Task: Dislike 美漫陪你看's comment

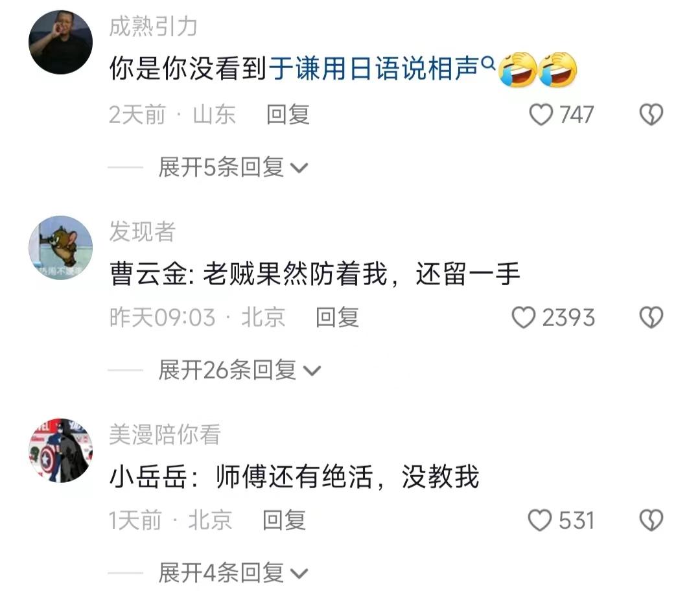Action: point(651,520)
